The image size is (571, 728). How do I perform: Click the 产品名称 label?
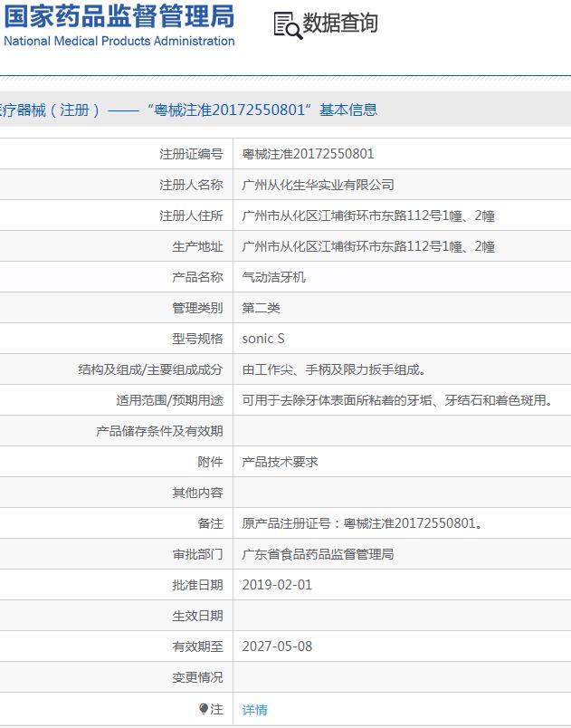(197, 277)
